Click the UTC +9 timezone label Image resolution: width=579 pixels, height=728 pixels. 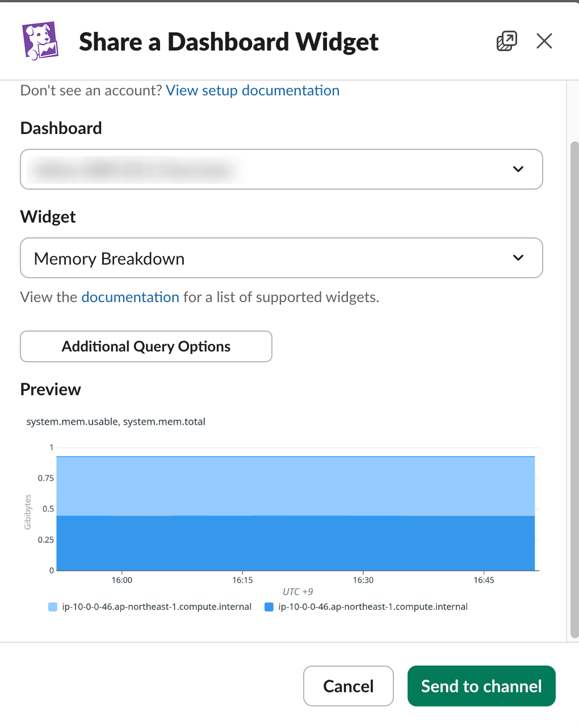tap(298, 591)
